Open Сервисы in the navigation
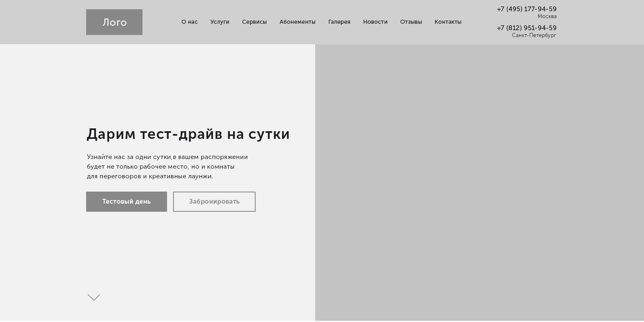The width and height of the screenshot is (644, 322). (254, 22)
